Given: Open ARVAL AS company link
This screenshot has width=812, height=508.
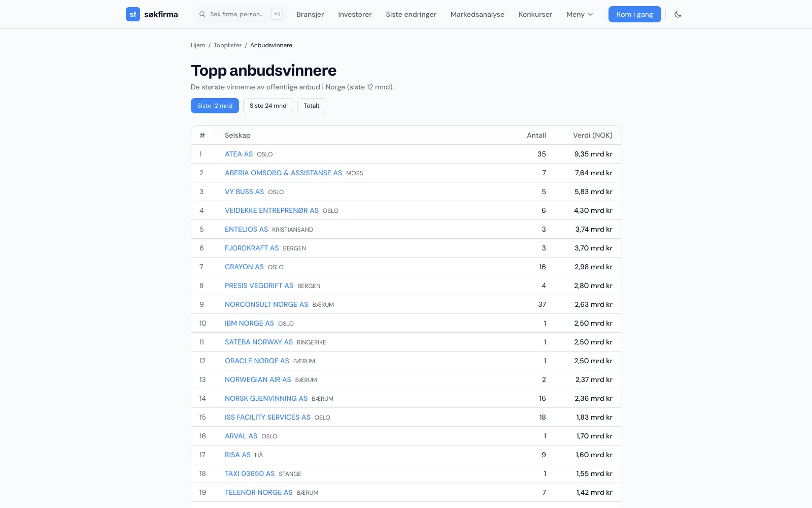Looking at the screenshot, I should pyautogui.click(x=241, y=436).
